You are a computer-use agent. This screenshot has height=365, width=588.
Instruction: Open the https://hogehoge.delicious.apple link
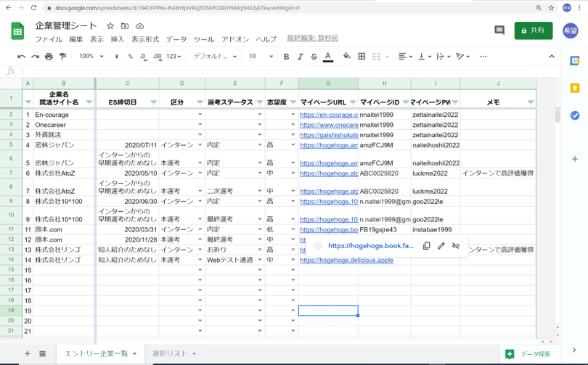346,260
